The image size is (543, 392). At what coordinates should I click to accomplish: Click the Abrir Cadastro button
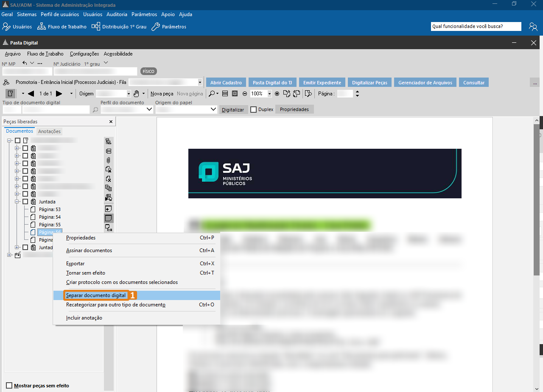pos(226,83)
